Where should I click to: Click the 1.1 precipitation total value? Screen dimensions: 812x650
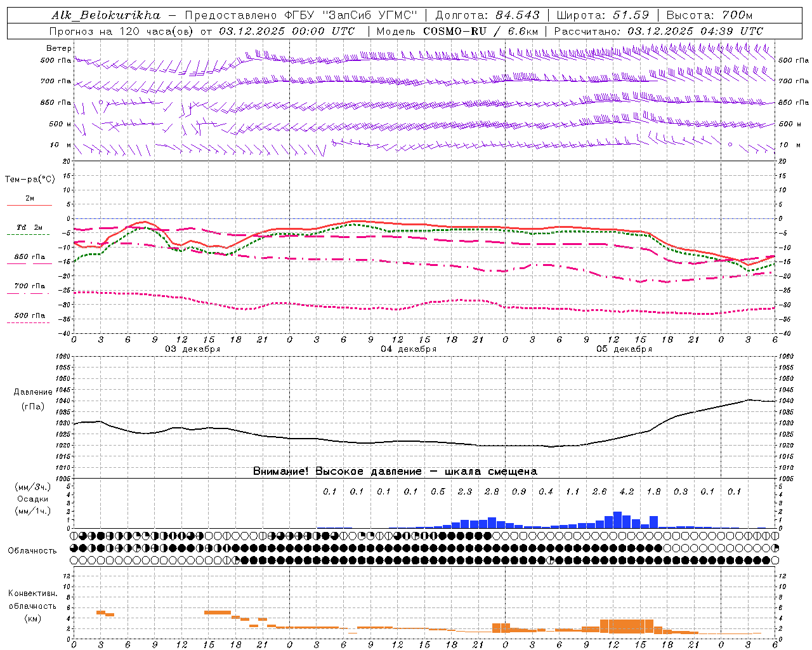tap(573, 492)
